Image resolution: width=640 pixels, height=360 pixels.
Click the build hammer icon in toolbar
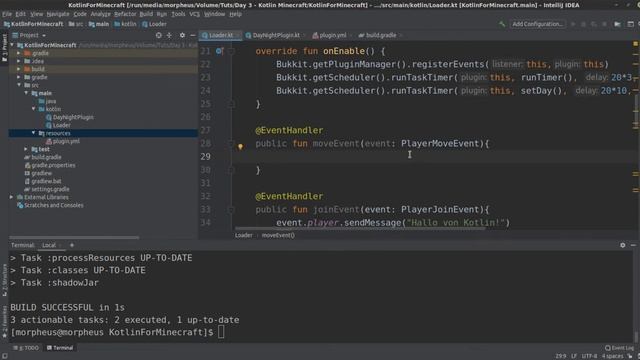pyautogui.click(x=502, y=24)
